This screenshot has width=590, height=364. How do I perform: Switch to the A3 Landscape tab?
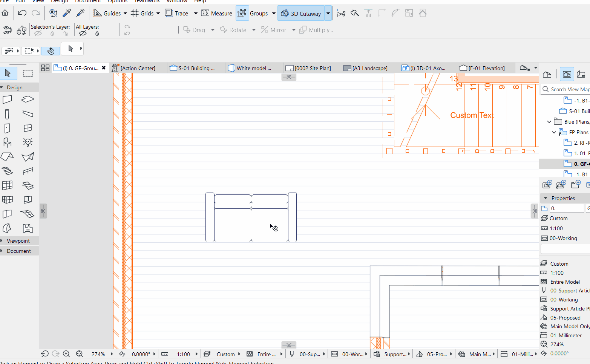(370, 68)
